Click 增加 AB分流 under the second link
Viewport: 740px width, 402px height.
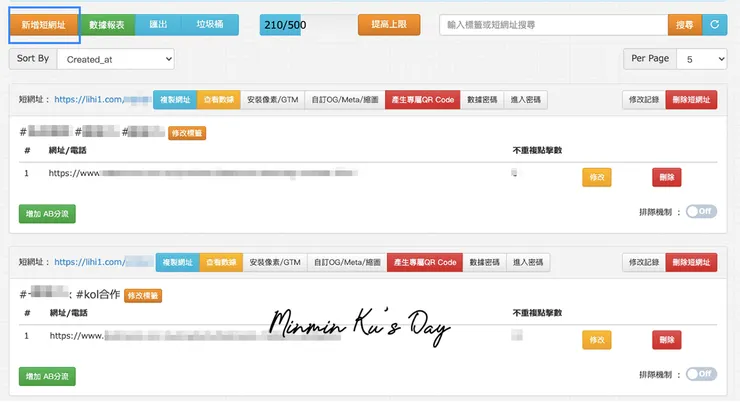point(47,376)
